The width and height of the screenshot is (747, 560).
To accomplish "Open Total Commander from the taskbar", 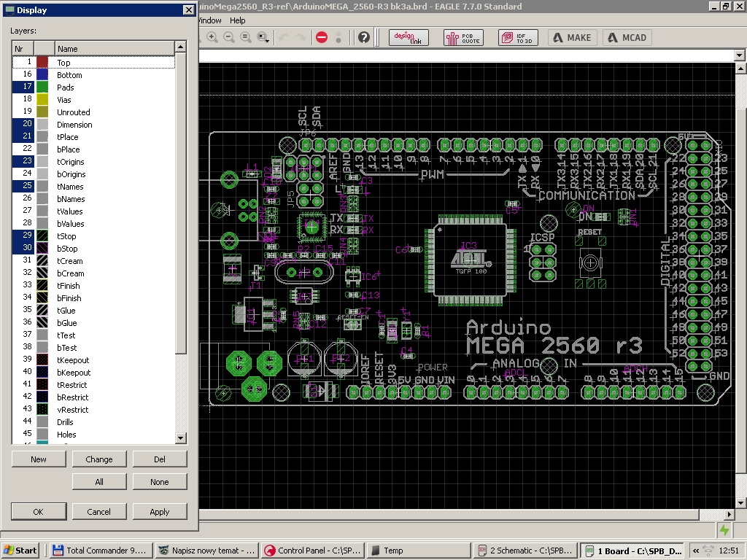I will pyautogui.click(x=101, y=551).
